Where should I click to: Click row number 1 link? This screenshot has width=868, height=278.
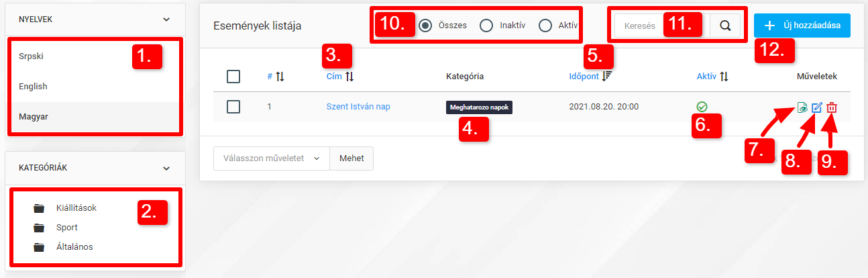tap(269, 107)
